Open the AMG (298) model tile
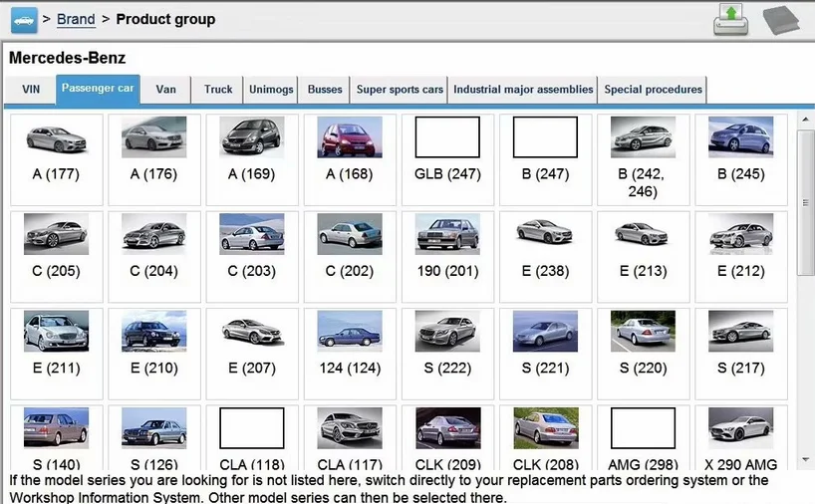This screenshot has width=815, height=504. coord(643,437)
